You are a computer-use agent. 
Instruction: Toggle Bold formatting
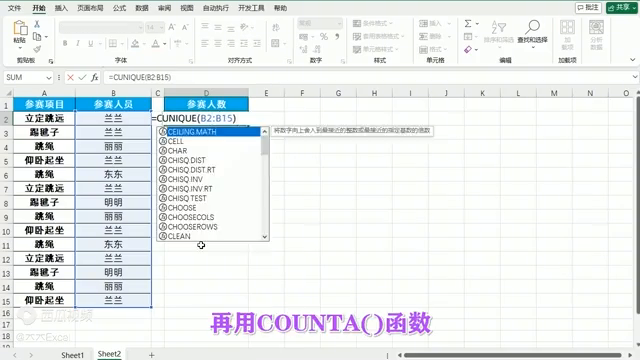pyautogui.click(x=64, y=43)
